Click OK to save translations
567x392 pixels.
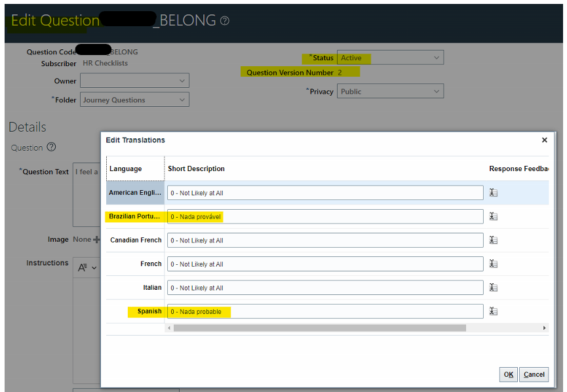click(509, 374)
